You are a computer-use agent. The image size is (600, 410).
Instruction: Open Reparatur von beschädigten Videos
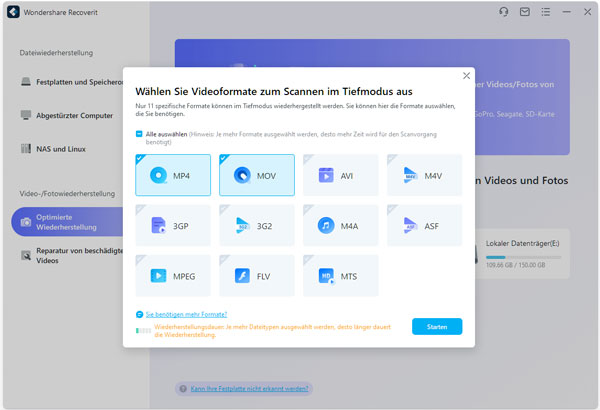[71, 255]
